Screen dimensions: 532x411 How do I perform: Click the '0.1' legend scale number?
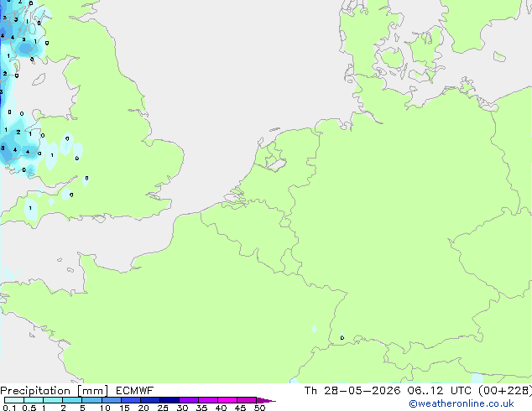point(9,408)
